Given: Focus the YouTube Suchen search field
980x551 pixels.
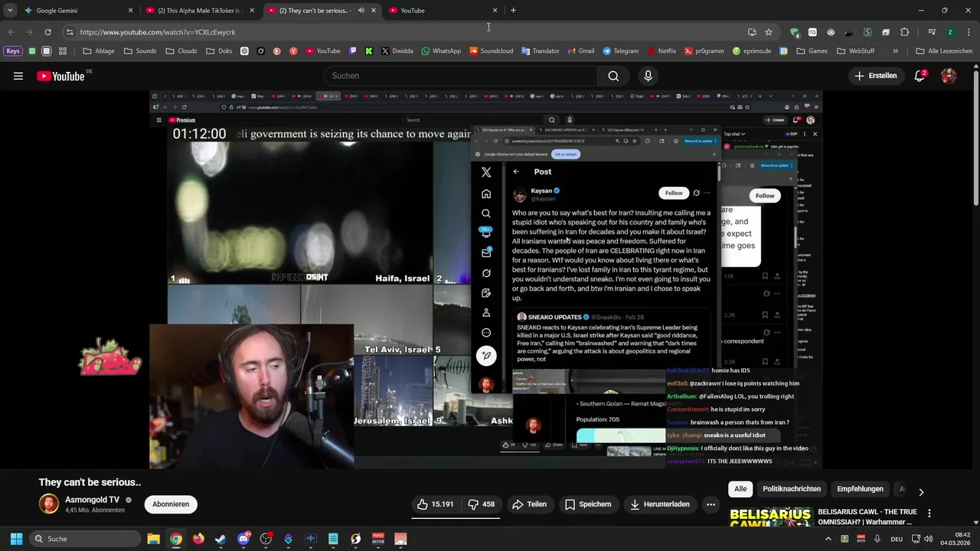Looking at the screenshot, I should pyautogui.click(x=460, y=76).
